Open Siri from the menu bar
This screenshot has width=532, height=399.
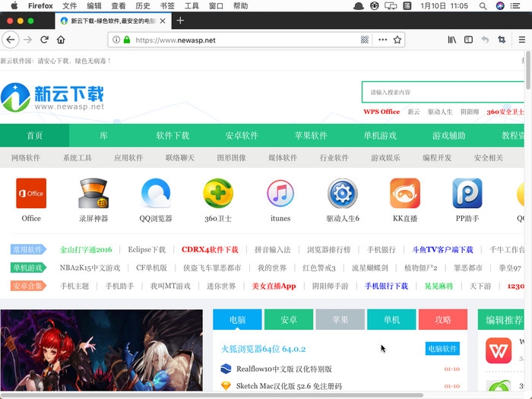click(x=500, y=6)
